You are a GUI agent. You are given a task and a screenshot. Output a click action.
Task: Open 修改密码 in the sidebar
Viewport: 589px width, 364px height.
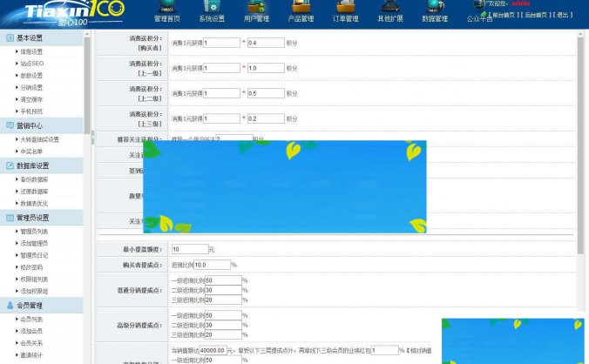tap(31, 267)
